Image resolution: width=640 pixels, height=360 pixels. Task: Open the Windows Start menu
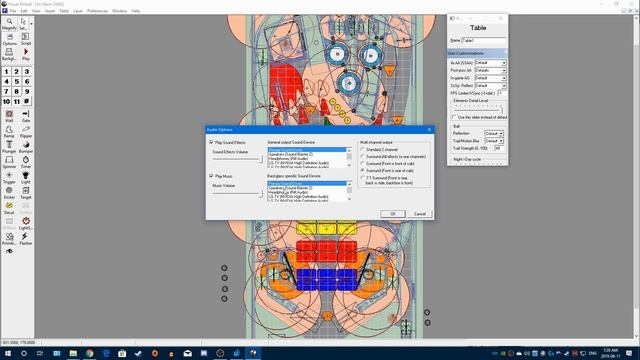[7, 353]
